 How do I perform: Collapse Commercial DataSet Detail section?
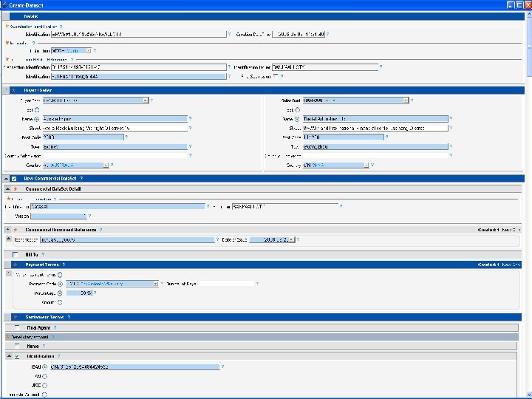click(x=8, y=189)
